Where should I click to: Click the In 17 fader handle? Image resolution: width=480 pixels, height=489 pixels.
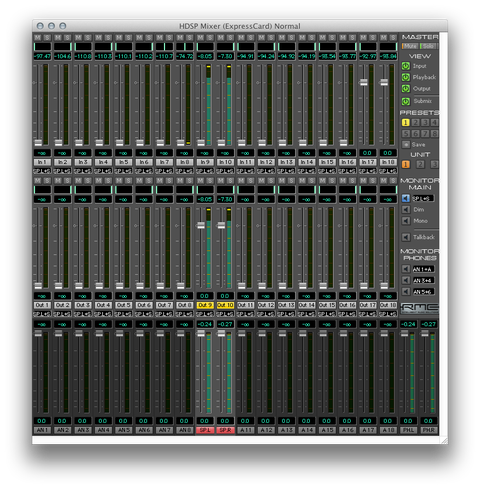pyautogui.click(x=364, y=82)
